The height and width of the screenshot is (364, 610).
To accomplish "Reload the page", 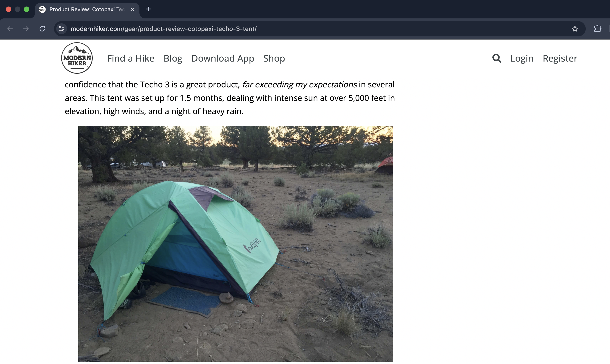I will pyautogui.click(x=42, y=29).
